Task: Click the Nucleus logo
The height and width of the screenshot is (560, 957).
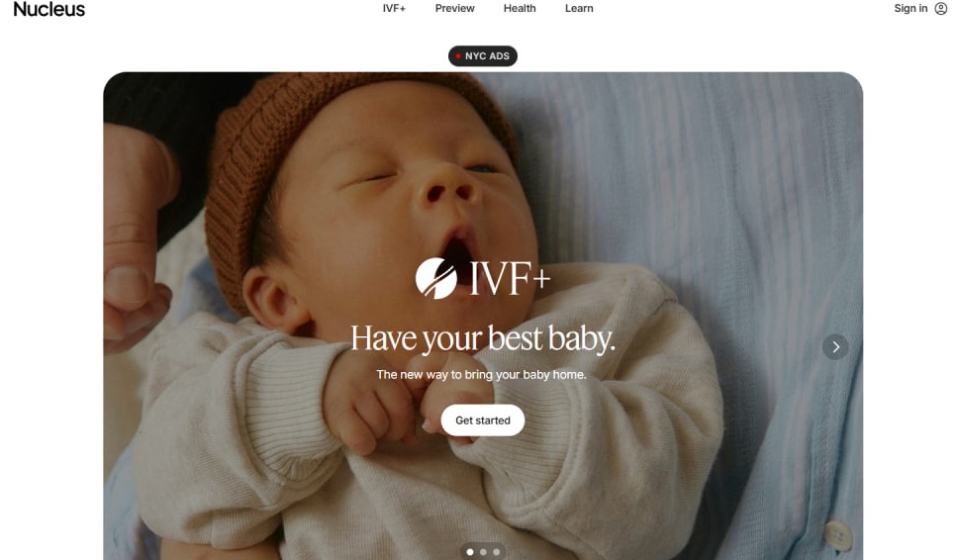Action: [48, 9]
